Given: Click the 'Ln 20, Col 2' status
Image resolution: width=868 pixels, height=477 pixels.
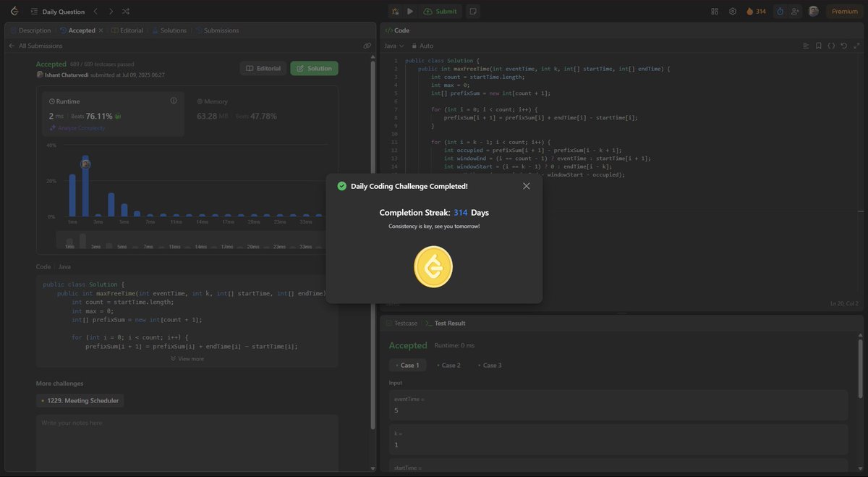Looking at the screenshot, I should pyautogui.click(x=844, y=303).
